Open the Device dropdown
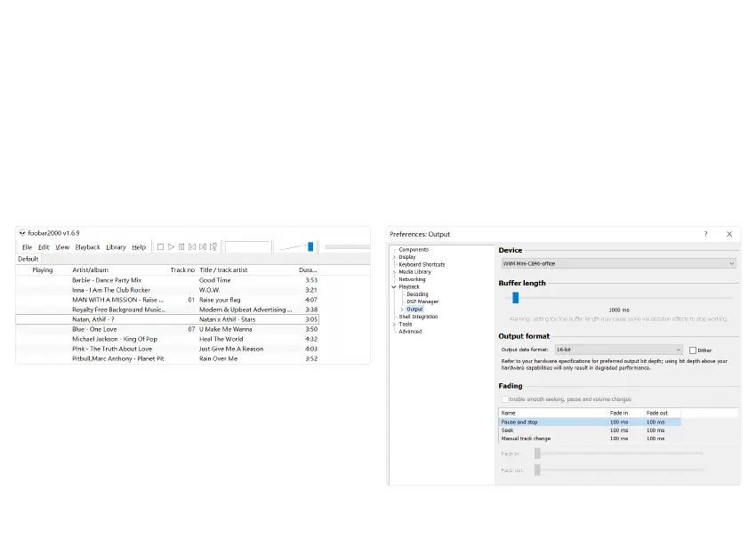The image size is (756, 555). tap(619, 264)
